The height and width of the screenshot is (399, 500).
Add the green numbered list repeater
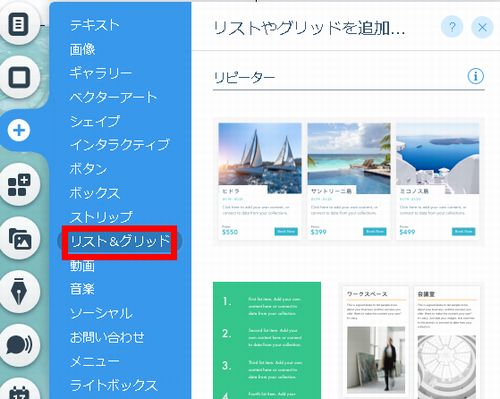267,340
